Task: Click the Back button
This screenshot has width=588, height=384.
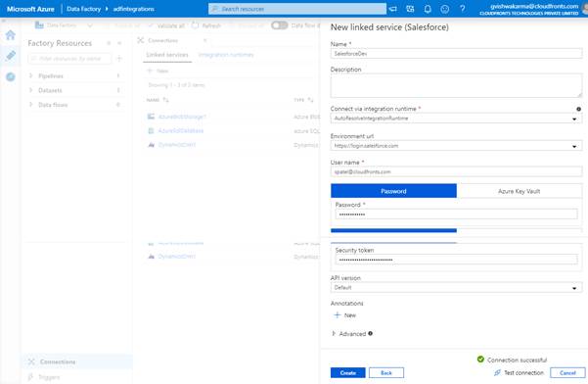Action: pyautogui.click(x=386, y=372)
